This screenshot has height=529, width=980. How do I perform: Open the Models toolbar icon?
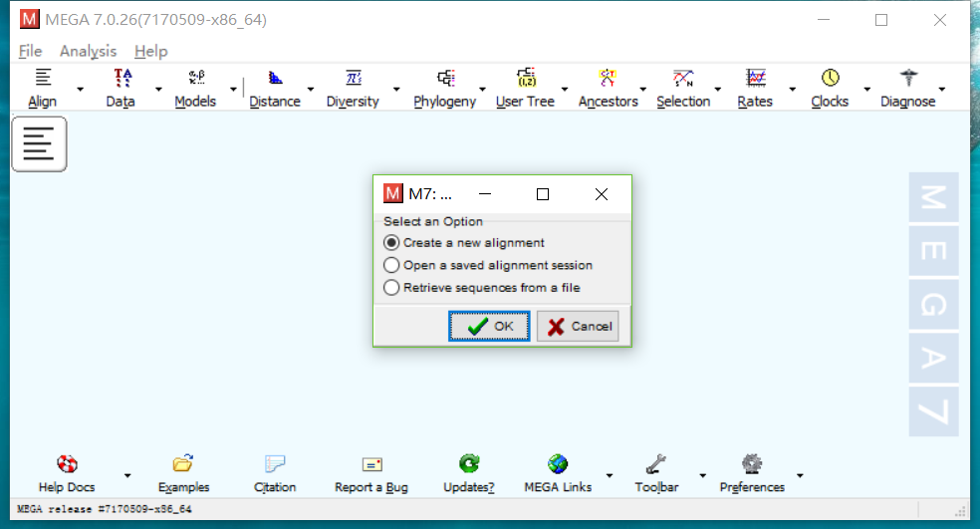tap(196, 78)
